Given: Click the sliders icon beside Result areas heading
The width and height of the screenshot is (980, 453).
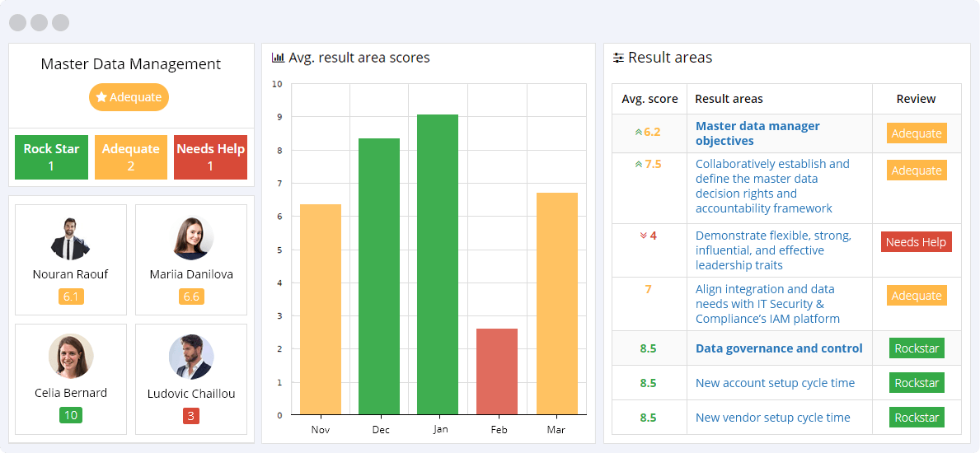Looking at the screenshot, I should (x=618, y=58).
